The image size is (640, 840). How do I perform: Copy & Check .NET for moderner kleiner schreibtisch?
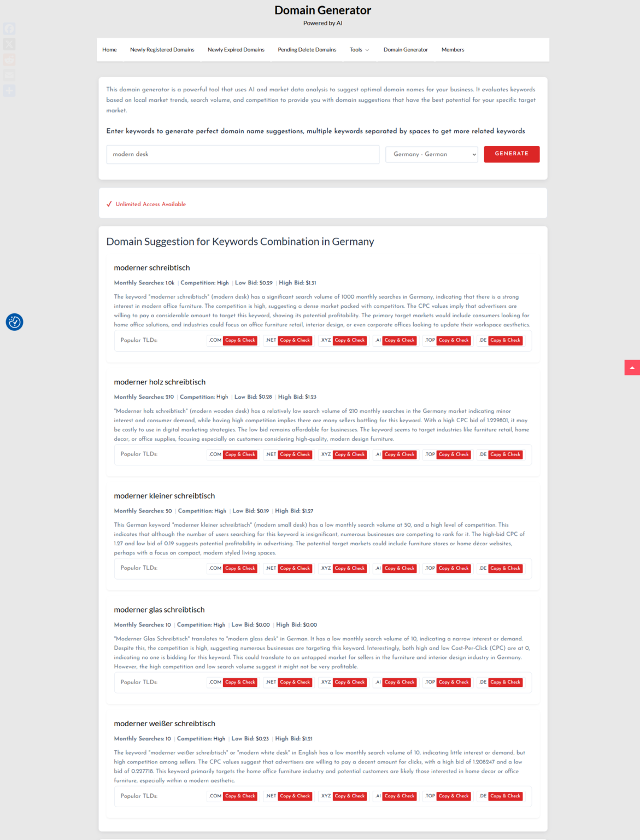(295, 568)
